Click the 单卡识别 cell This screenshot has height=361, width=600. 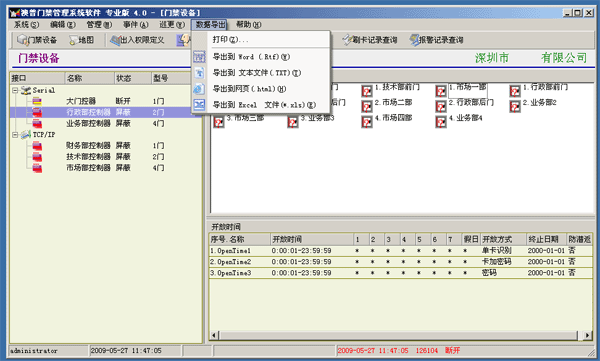click(496, 251)
